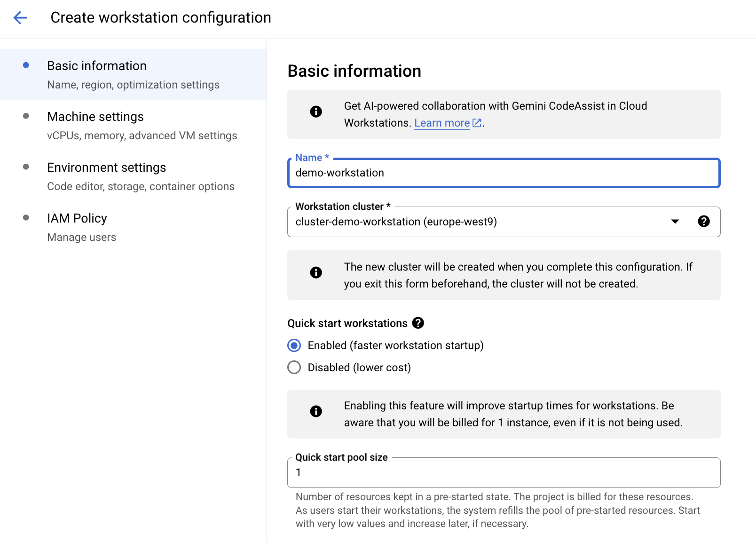756x543 pixels.
Task: Expand the Workstation cluster dropdown arrow
Action: (x=675, y=222)
